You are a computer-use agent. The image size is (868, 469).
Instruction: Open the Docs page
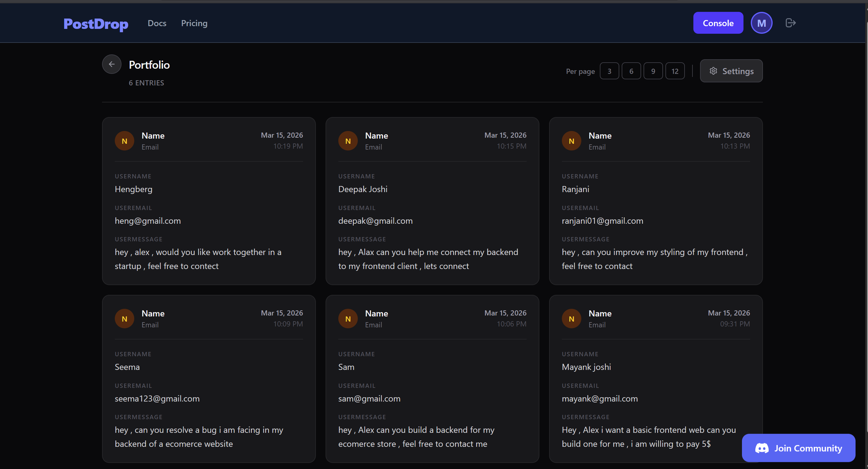coord(157,23)
